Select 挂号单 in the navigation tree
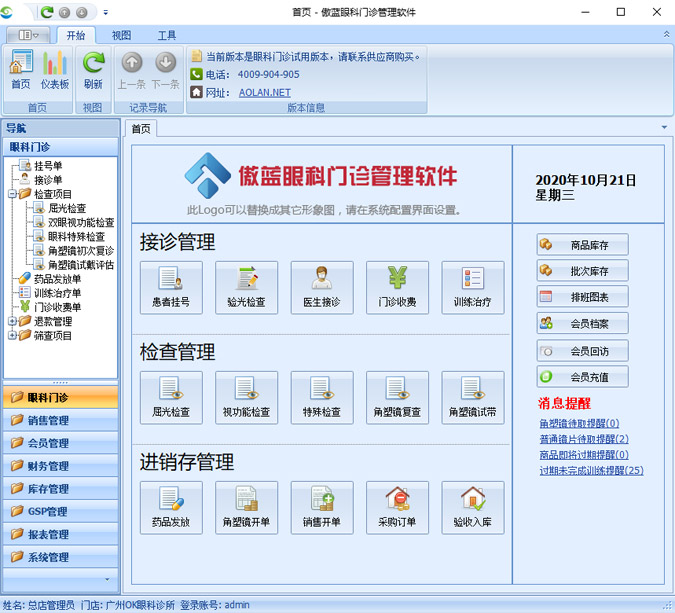Image resolution: width=675 pixels, height=613 pixels. pyautogui.click(x=48, y=166)
